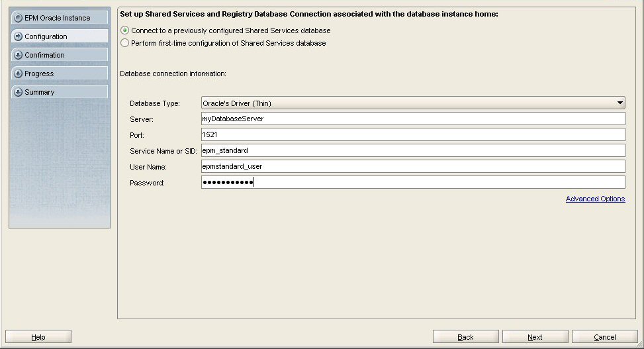Click the Progress step arrow icon
The height and width of the screenshot is (349, 644).
[18, 74]
